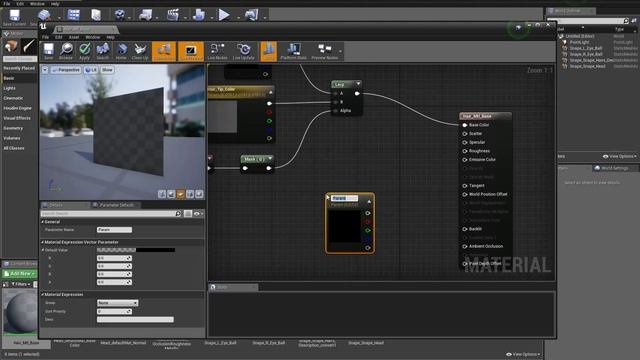Image resolution: width=640 pixels, height=360 pixels.
Task: Collapse the Default Value row
Action: click(x=42, y=250)
